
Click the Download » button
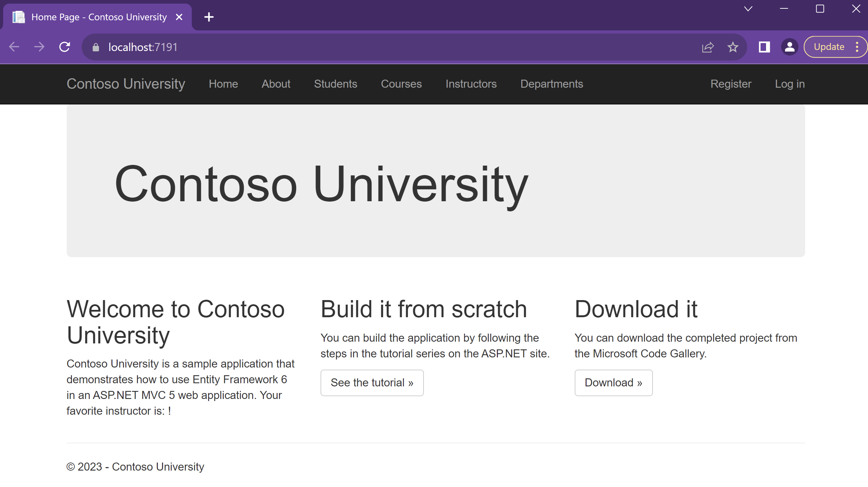coord(613,383)
